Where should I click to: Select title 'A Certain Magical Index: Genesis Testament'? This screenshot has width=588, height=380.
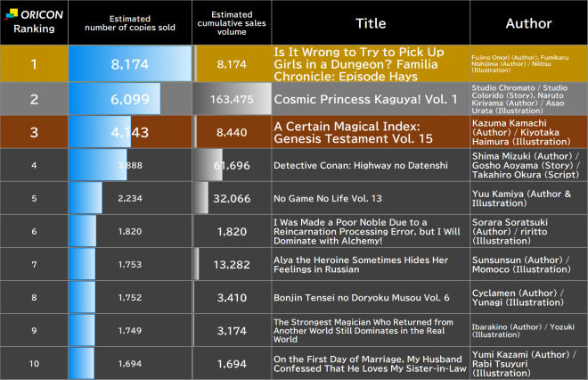(x=353, y=132)
